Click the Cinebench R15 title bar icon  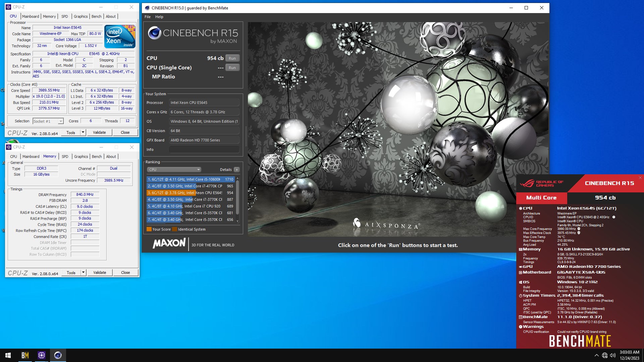click(x=147, y=8)
